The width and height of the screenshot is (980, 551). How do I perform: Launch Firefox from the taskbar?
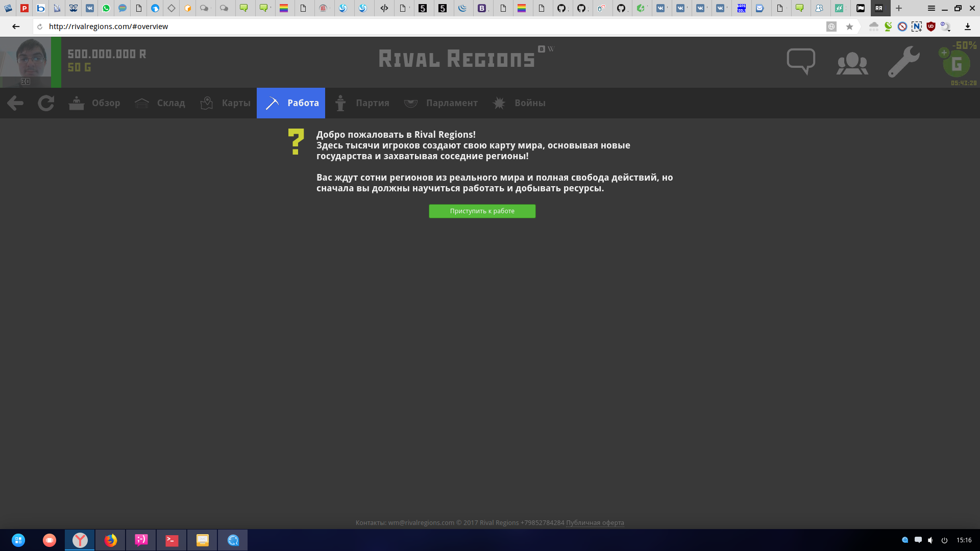coord(111,540)
